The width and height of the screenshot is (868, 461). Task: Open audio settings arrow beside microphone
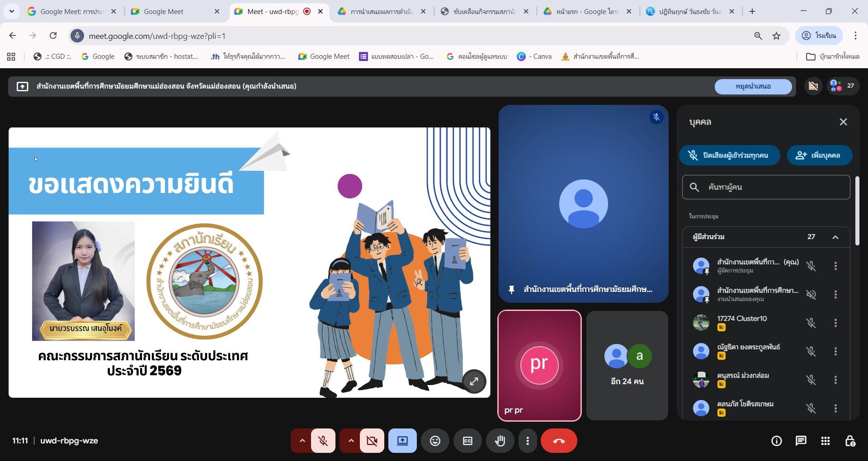302,441
